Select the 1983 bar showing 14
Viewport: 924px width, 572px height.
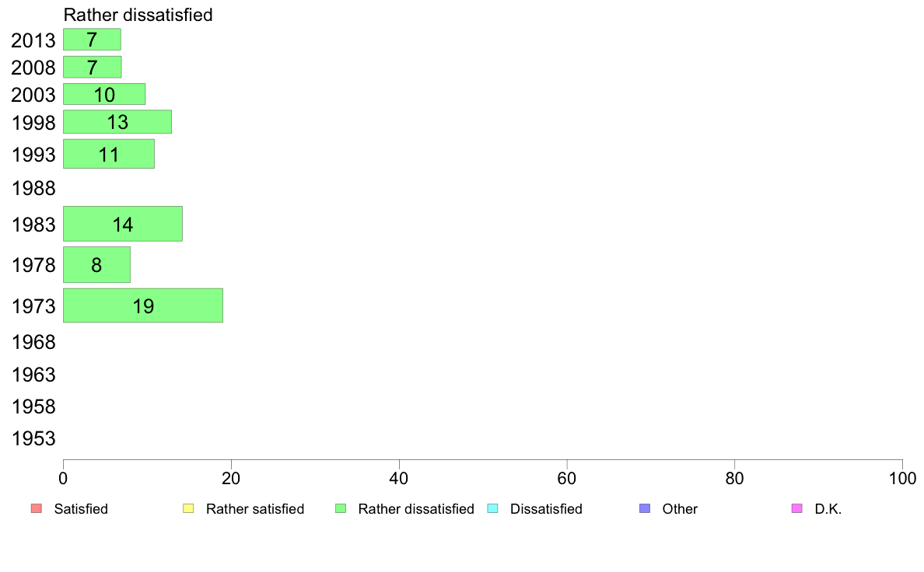123,224
